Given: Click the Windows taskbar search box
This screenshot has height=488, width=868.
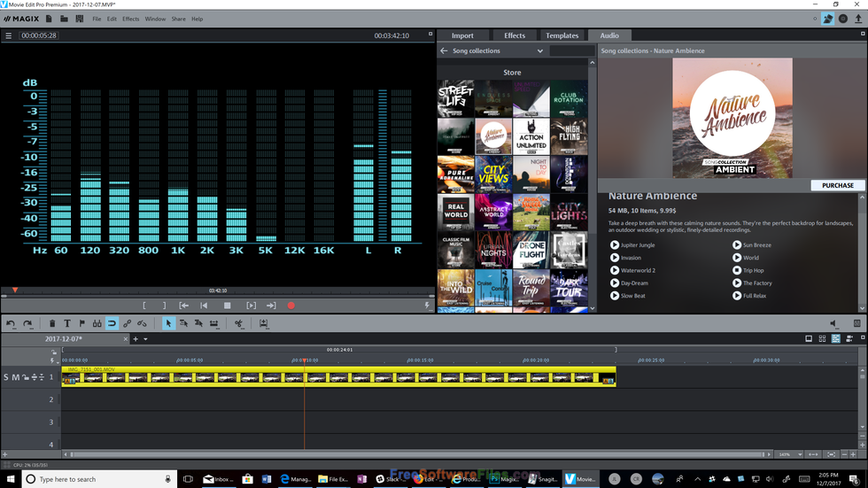Looking at the screenshot, I should tap(99, 479).
